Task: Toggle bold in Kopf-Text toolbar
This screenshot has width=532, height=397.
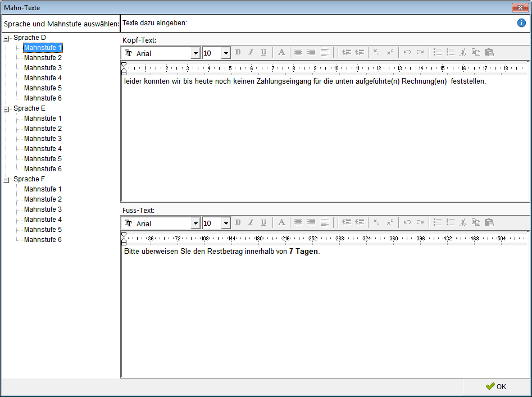Action: coord(238,52)
